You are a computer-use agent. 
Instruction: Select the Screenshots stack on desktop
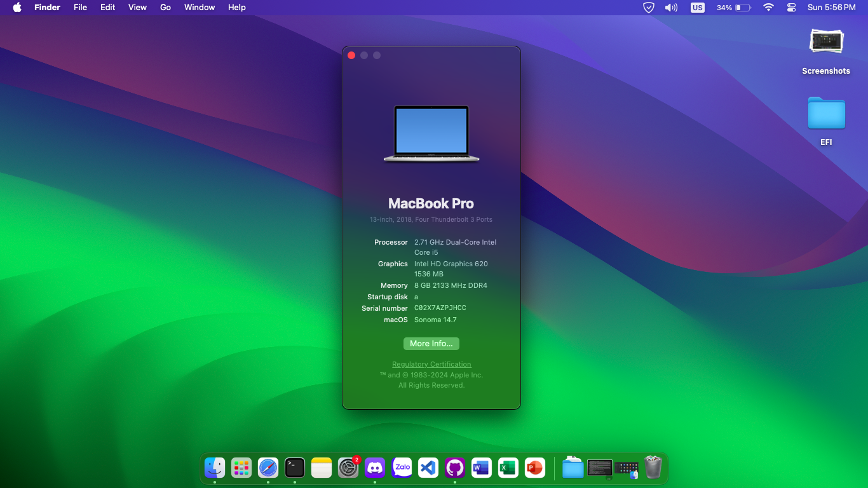[x=826, y=51]
